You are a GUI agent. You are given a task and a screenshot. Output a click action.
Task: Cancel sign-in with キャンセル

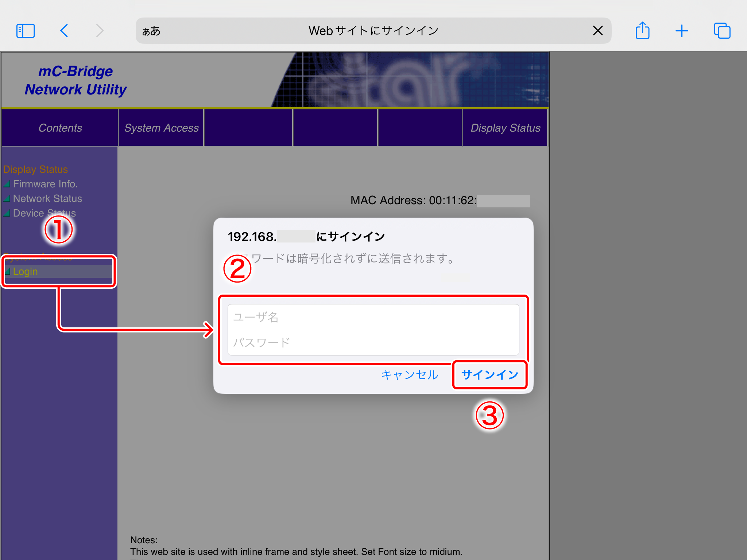[x=410, y=375]
